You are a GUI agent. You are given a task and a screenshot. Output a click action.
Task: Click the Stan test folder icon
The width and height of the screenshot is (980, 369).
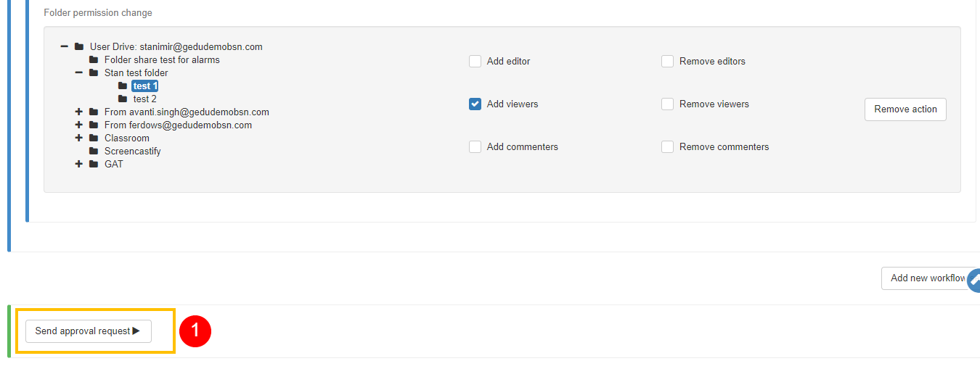tap(94, 73)
